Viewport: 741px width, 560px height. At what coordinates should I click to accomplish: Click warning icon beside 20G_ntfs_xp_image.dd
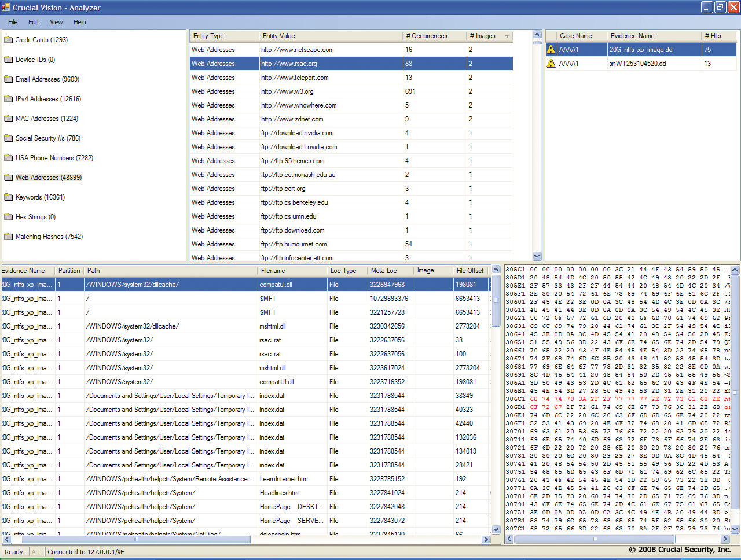551,50
